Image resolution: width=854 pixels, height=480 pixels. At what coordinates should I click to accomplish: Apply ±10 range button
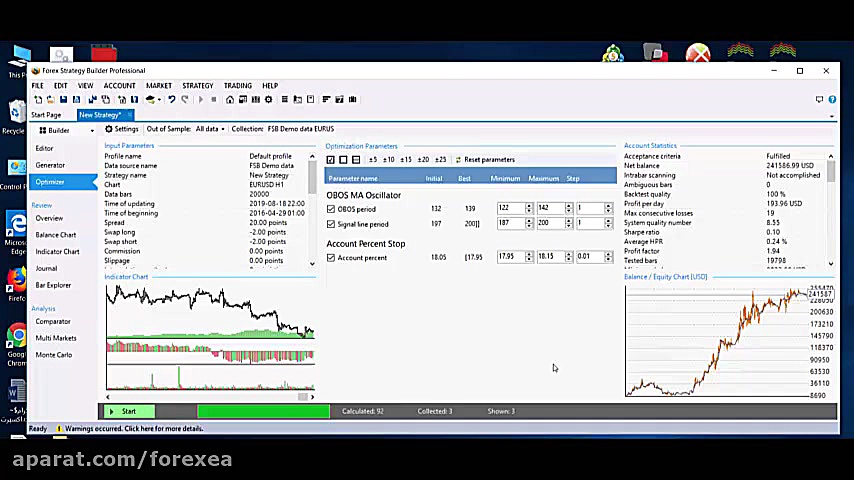[388, 160]
